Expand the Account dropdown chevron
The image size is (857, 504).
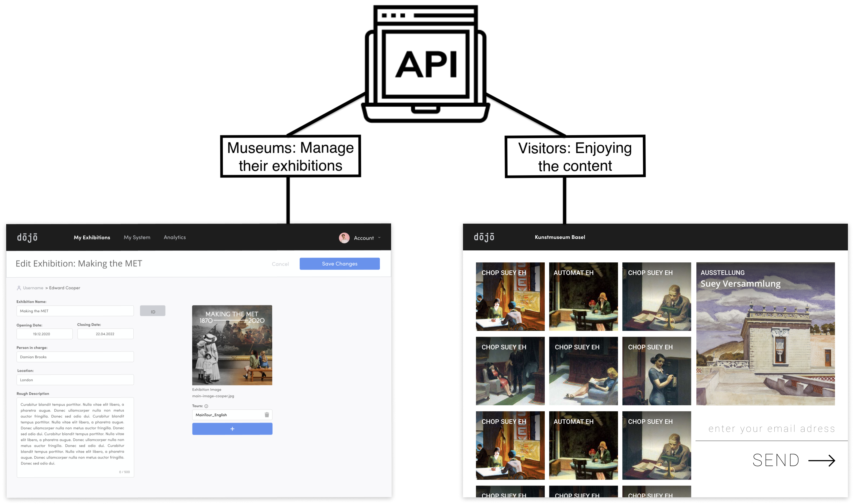pos(379,237)
